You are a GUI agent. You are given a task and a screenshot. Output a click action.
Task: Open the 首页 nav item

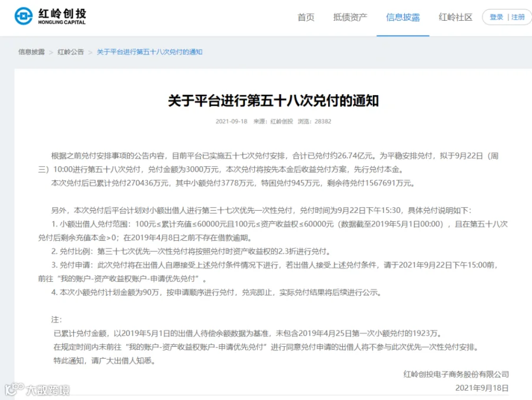306,17
